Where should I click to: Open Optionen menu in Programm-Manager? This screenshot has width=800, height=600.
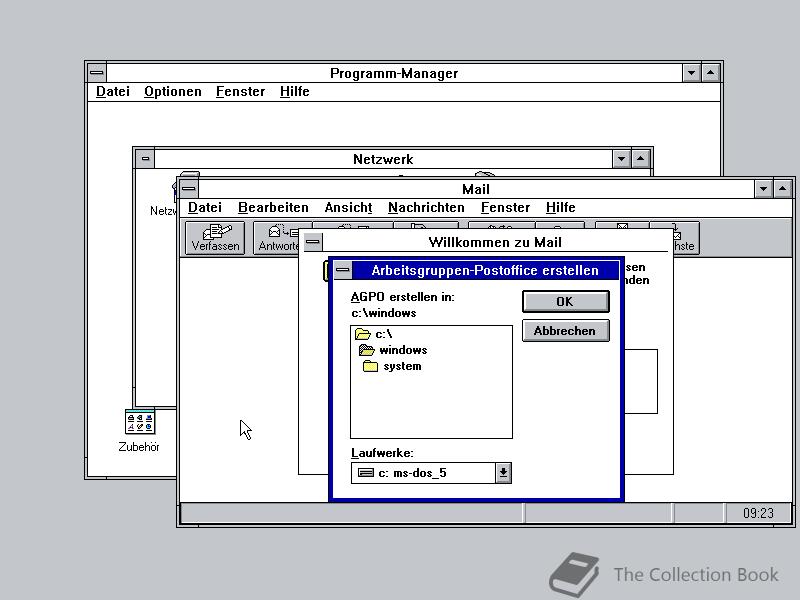(x=172, y=91)
